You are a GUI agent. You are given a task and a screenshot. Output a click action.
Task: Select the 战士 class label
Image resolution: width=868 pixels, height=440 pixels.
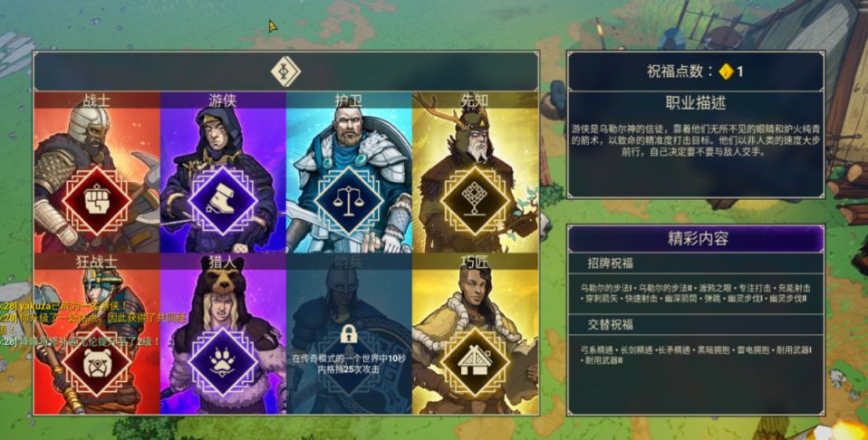click(97, 100)
